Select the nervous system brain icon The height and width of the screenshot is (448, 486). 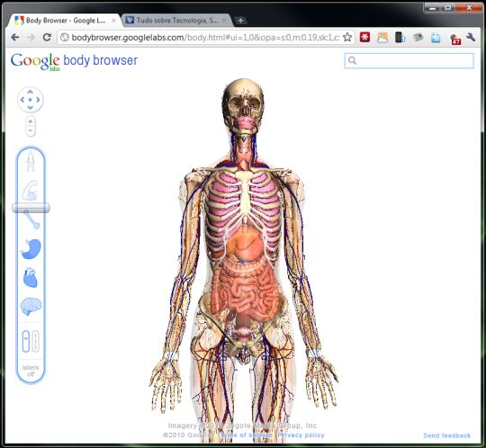coord(31,307)
